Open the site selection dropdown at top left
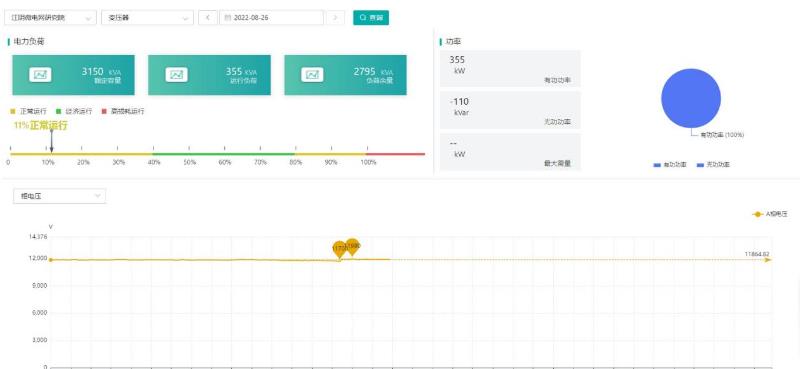The width and height of the screenshot is (800, 369). pos(50,17)
